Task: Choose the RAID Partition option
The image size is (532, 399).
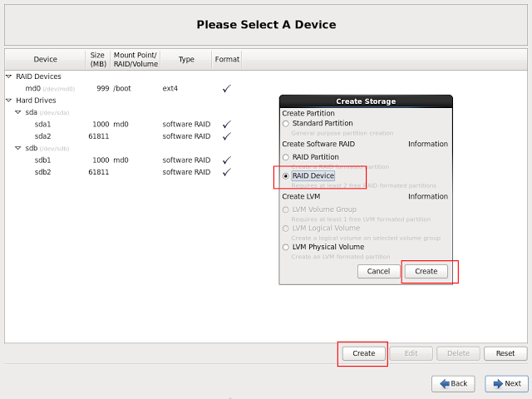Action: point(286,156)
